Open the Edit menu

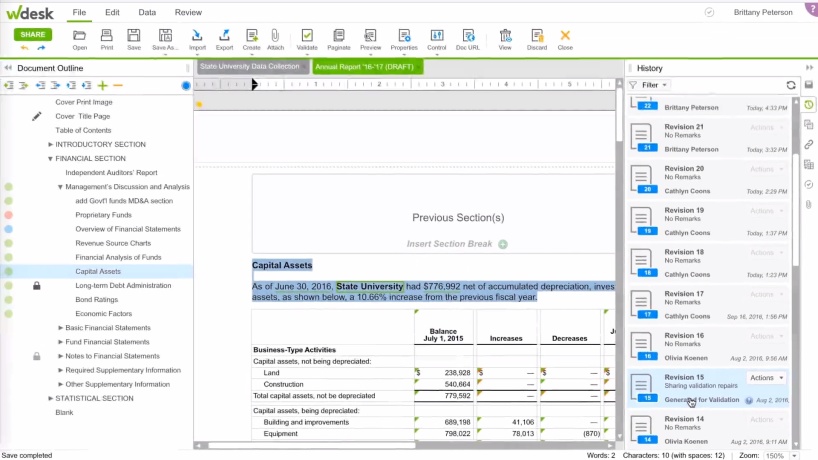(112, 12)
